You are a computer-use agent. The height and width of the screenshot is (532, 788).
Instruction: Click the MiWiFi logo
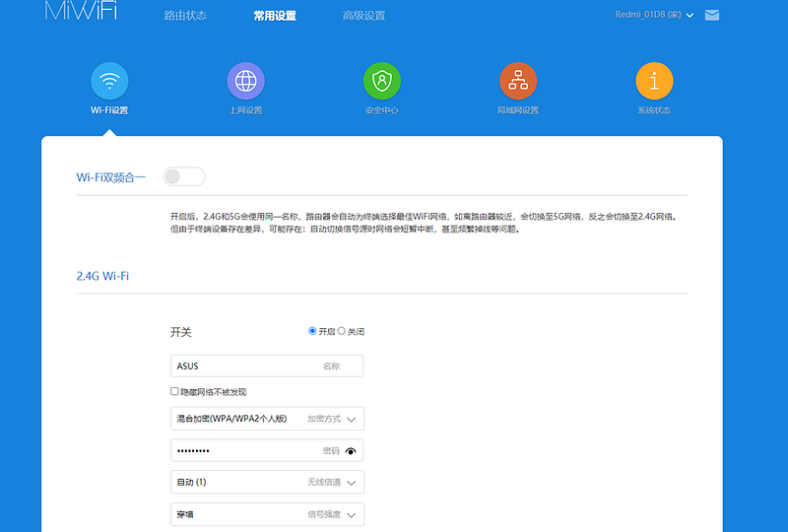81,10
